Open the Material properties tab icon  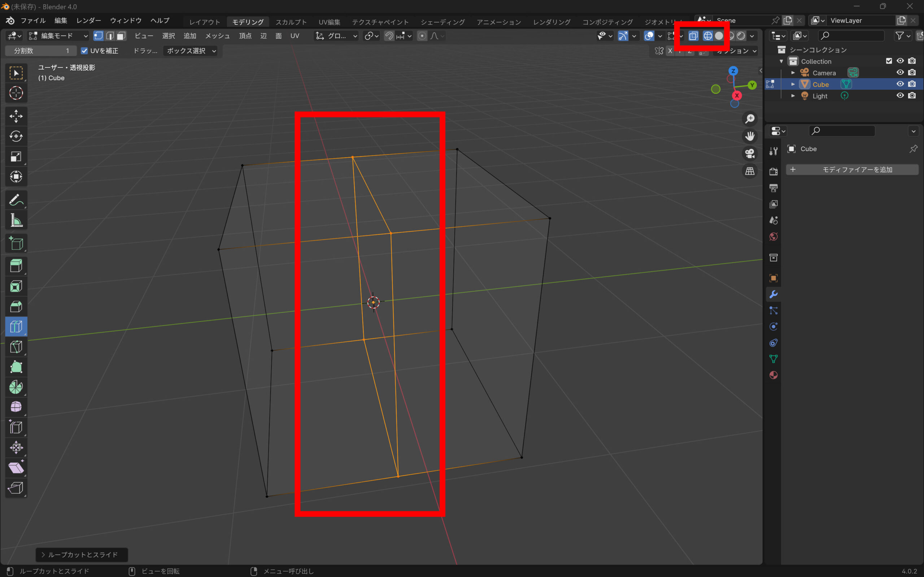[x=773, y=375]
